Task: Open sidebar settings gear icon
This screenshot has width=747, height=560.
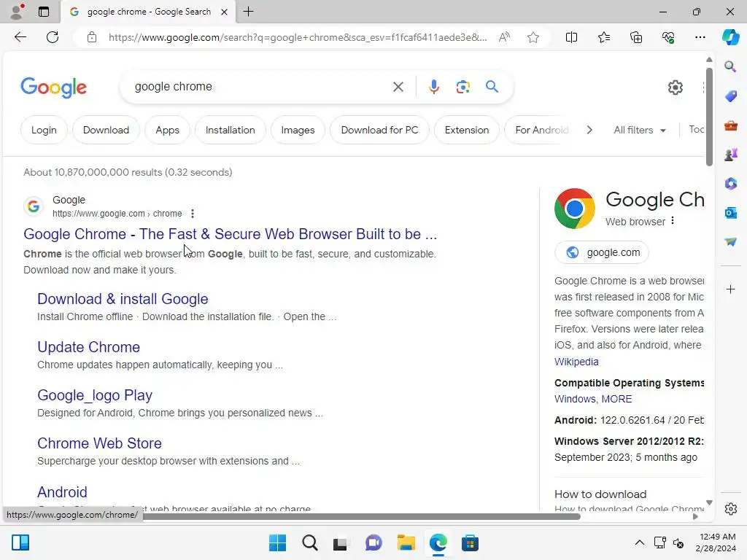Action: [x=730, y=509]
